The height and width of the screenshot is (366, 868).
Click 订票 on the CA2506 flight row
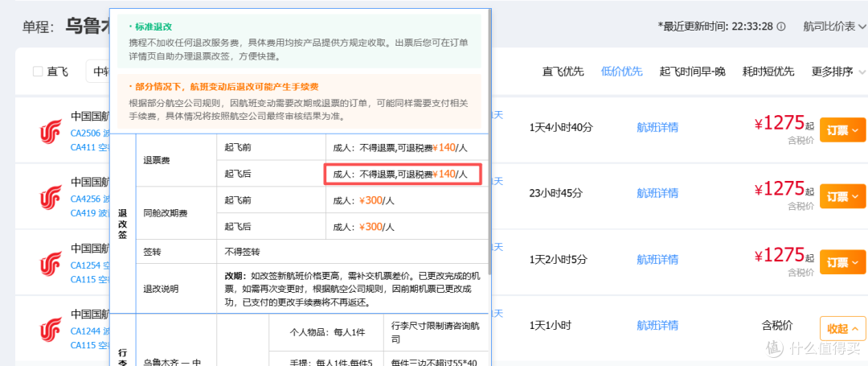(842, 130)
